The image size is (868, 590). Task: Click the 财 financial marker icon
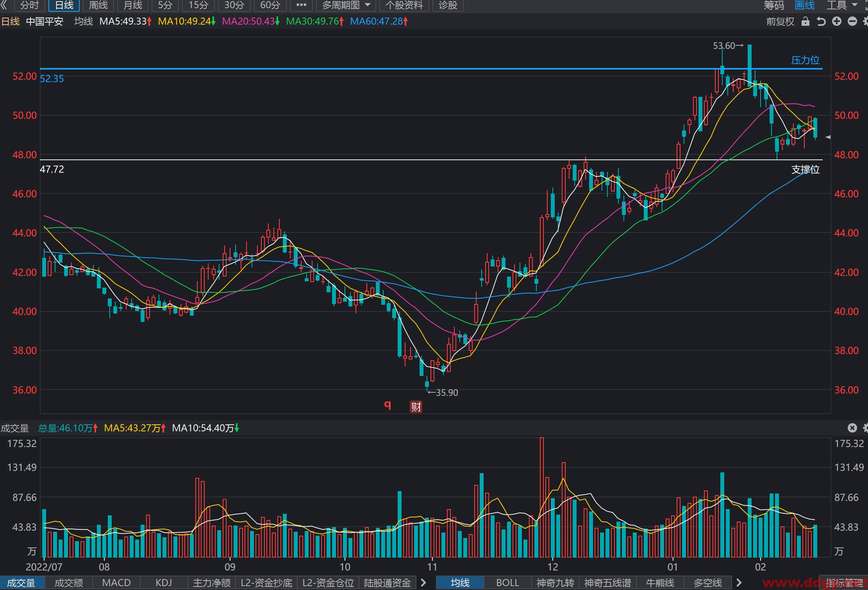coord(416,407)
